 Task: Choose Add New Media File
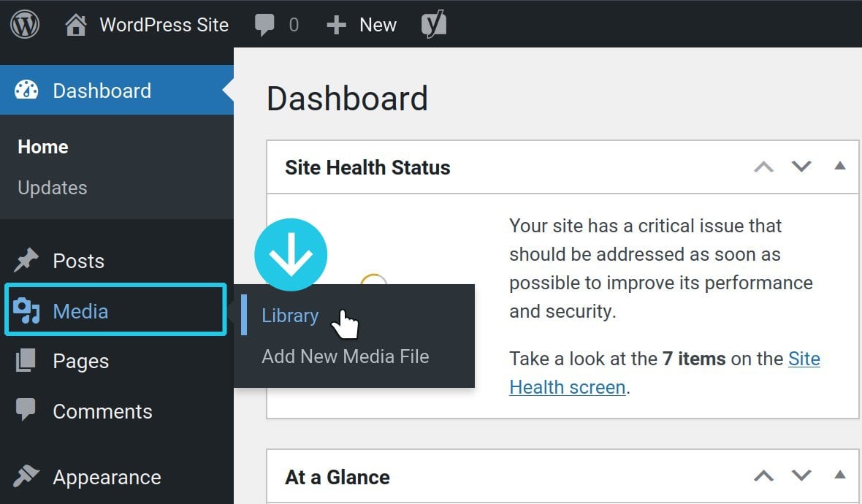[x=346, y=356]
